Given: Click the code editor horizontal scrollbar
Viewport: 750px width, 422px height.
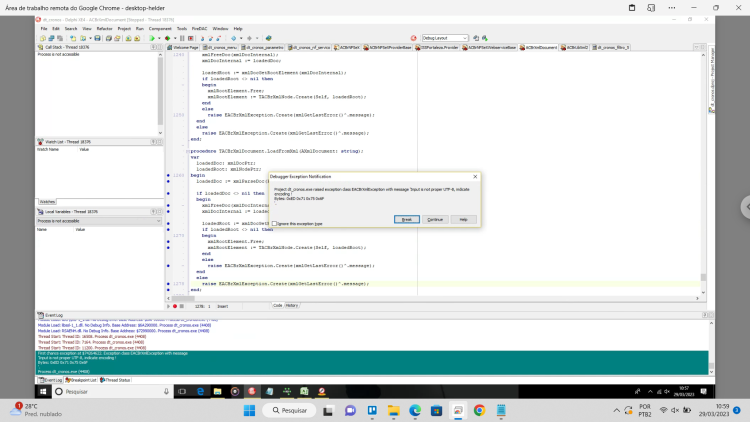Looking at the screenshot, I should pyautogui.click(x=433, y=299).
